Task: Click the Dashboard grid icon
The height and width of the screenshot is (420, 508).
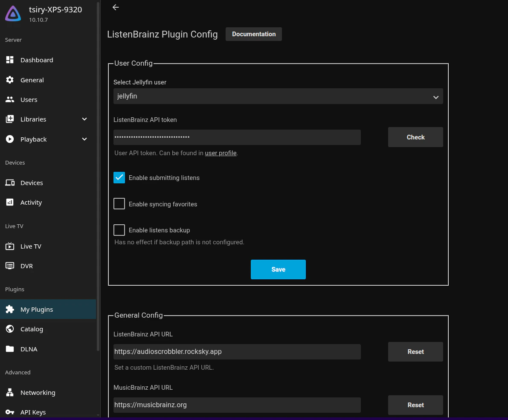Action: coord(10,60)
